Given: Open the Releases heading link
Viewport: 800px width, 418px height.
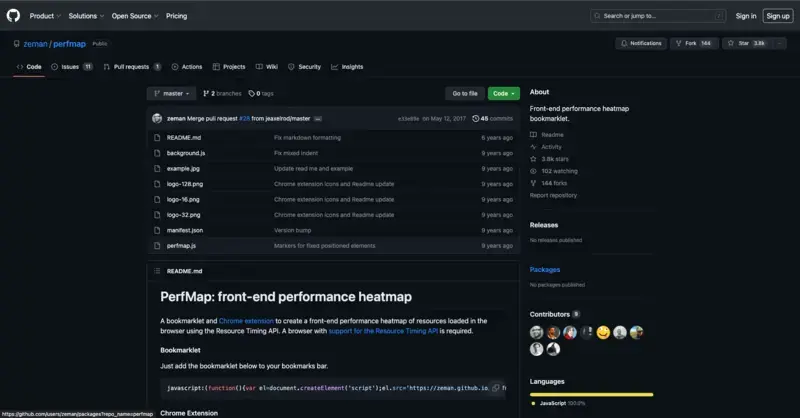Looking at the screenshot, I should (x=544, y=225).
